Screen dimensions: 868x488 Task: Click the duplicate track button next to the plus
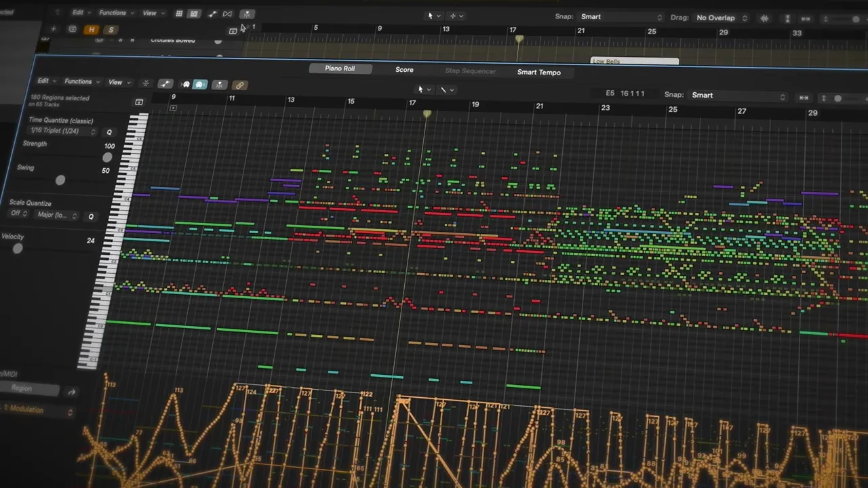[72, 29]
